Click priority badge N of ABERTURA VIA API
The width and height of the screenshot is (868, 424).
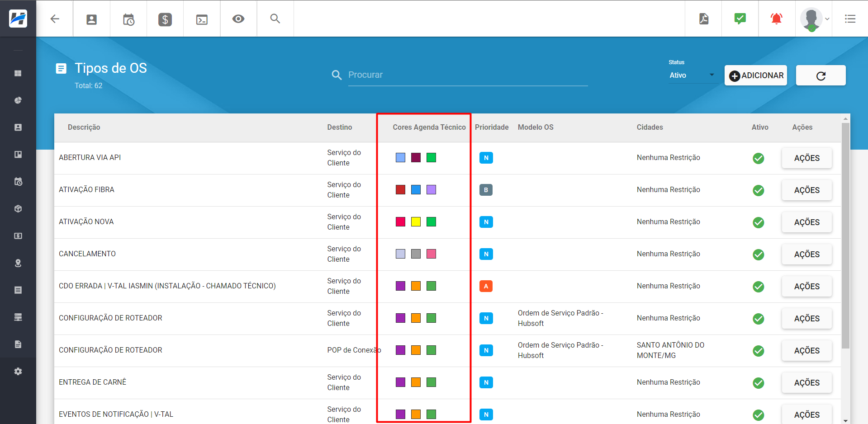point(486,158)
